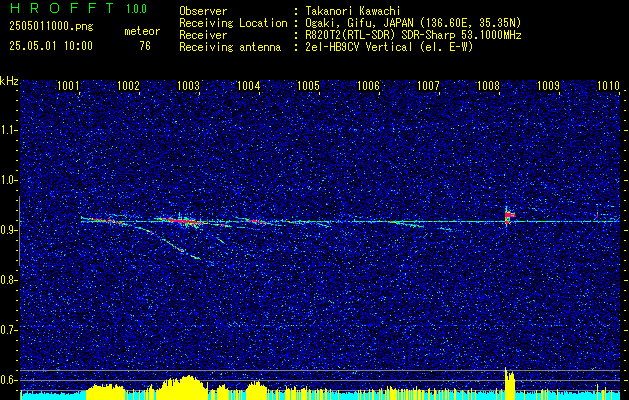
Task: Click the kHz axis unit label
Action: pos(9,81)
